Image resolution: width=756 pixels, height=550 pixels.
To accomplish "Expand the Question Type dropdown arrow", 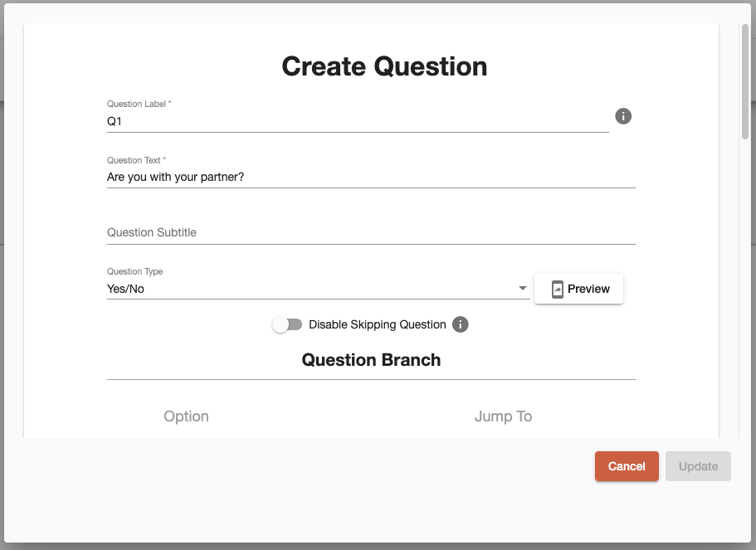I will [522, 288].
